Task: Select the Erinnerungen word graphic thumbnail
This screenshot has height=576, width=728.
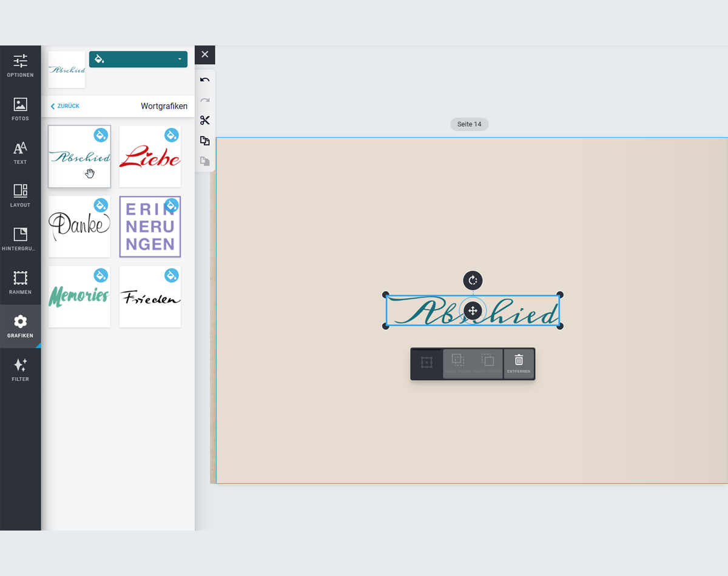Action: coord(150,227)
